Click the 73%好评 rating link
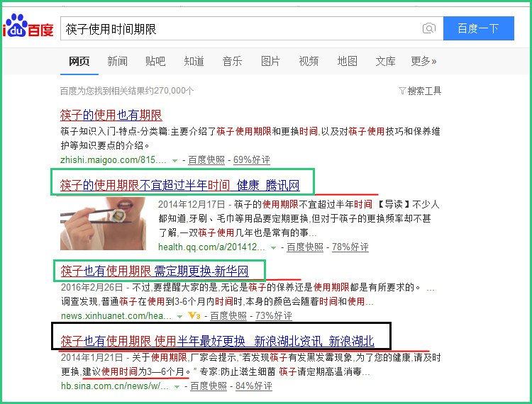 click(x=274, y=316)
